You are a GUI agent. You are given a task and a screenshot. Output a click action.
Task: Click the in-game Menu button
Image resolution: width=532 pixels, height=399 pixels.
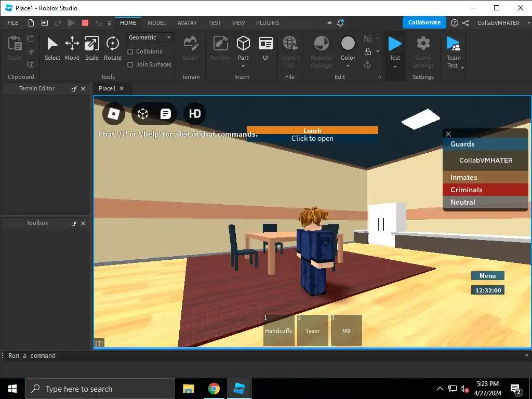point(487,276)
